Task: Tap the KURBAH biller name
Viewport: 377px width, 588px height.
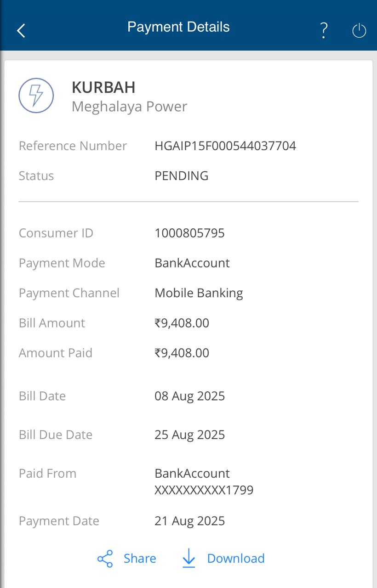Action: pyautogui.click(x=103, y=87)
